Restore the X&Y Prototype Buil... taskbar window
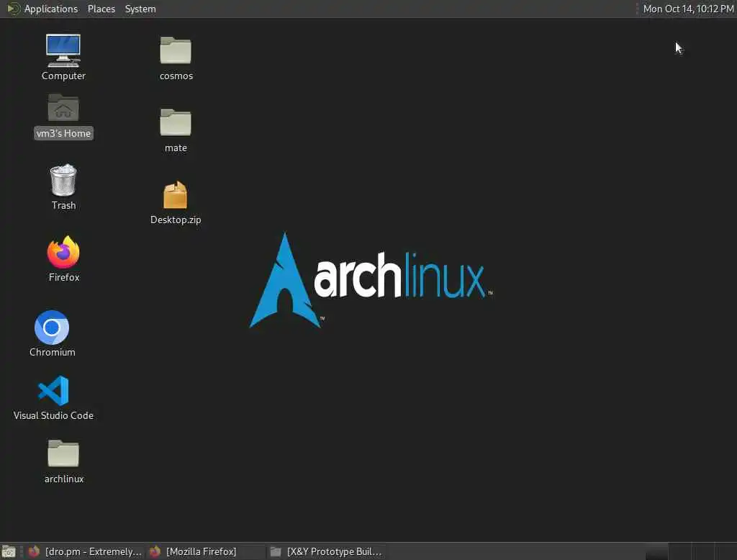 326,551
